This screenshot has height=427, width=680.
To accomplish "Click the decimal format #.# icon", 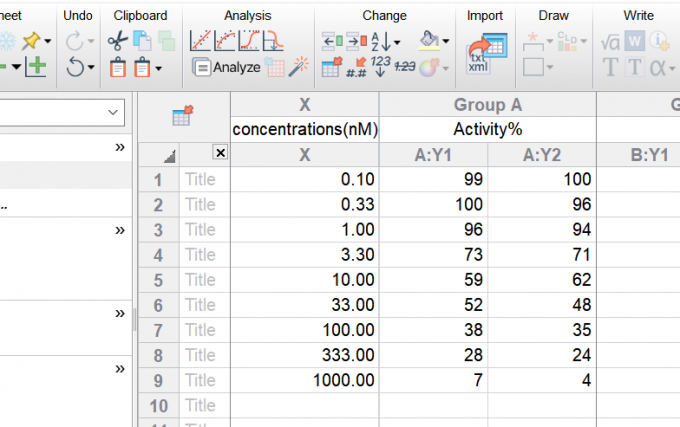I will click(x=355, y=68).
